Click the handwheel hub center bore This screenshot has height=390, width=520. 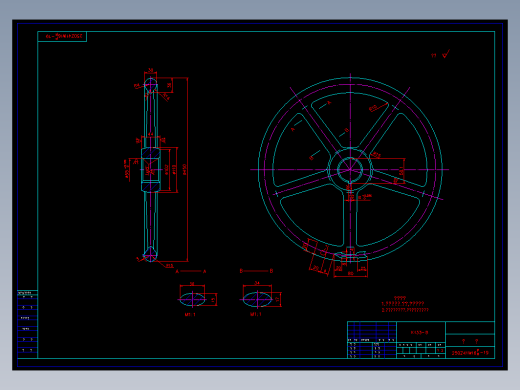coord(350,169)
